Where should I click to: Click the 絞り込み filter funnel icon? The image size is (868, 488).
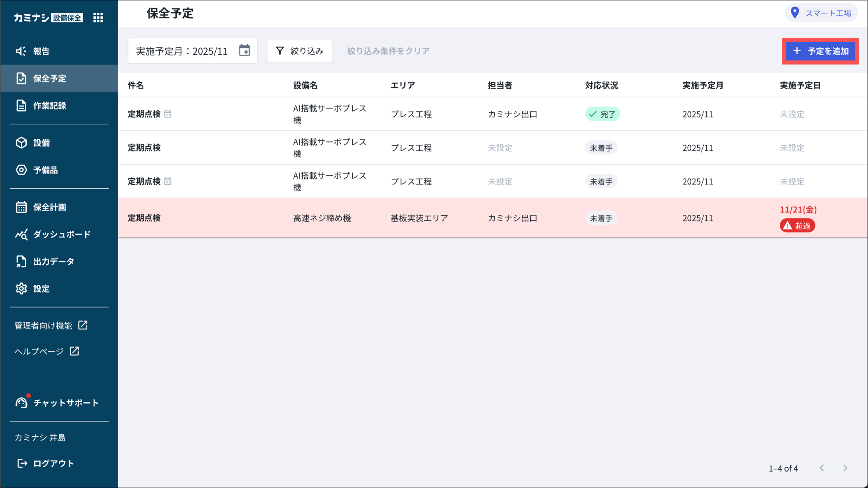pos(280,51)
